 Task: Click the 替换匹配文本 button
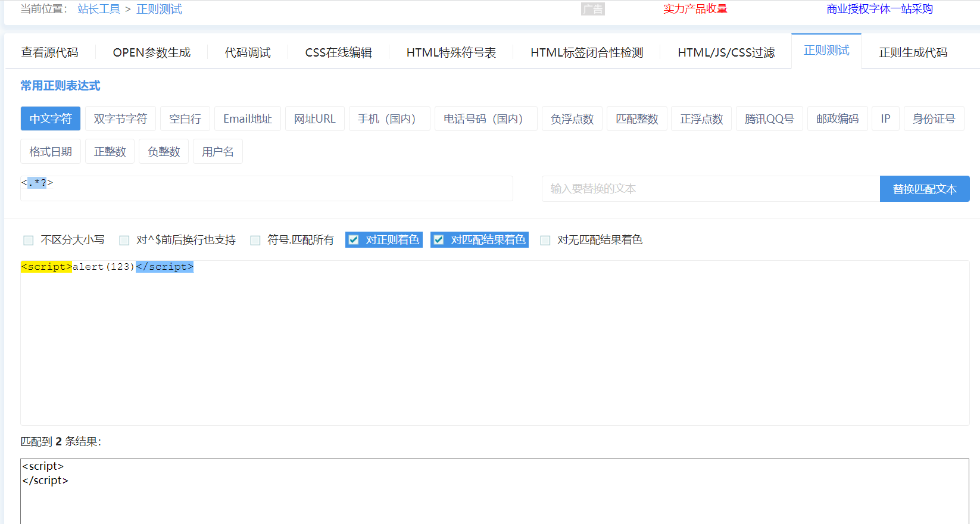tap(925, 189)
